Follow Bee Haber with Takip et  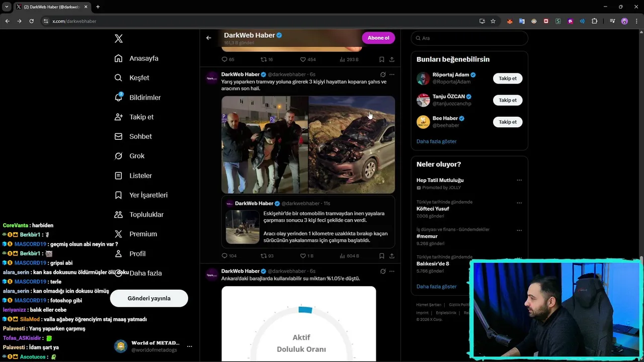[x=508, y=122]
